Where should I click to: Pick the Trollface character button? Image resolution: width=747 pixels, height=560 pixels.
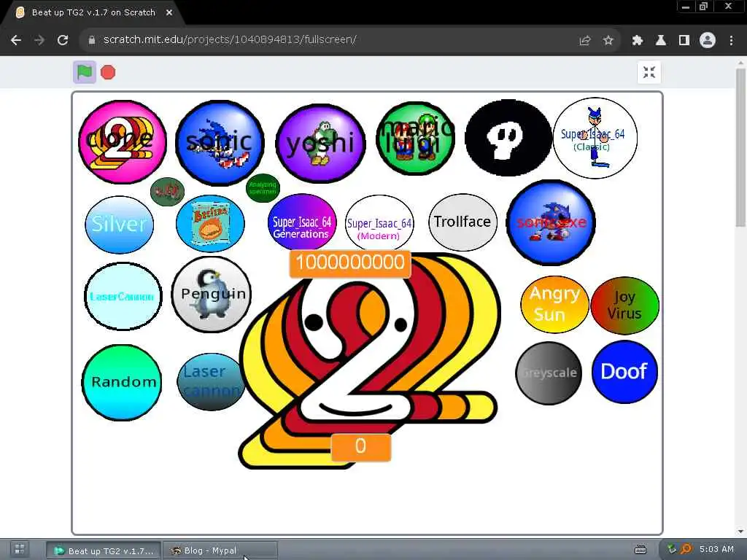[x=462, y=222]
